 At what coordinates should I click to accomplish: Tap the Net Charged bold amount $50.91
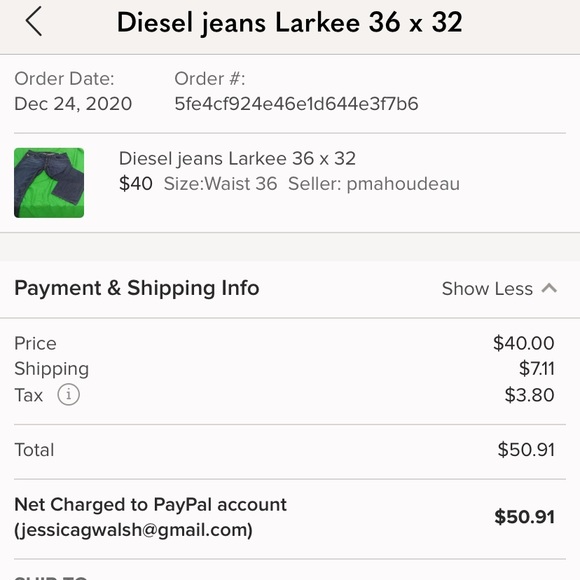point(525,517)
